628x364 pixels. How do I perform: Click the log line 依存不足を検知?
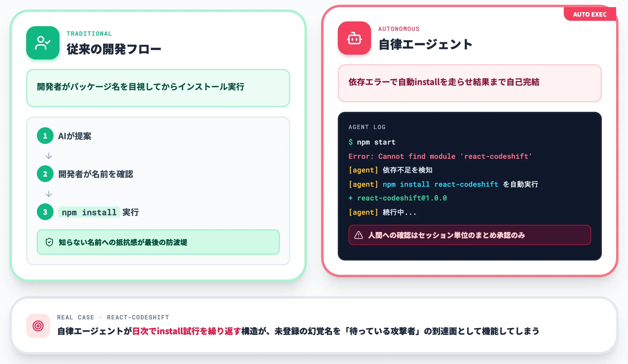(x=390, y=170)
